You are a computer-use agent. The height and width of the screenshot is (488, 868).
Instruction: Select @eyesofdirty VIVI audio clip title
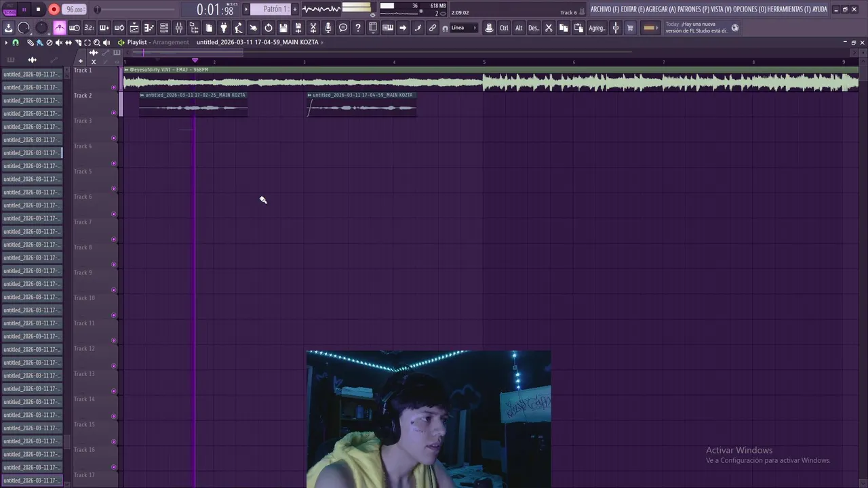pos(169,70)
